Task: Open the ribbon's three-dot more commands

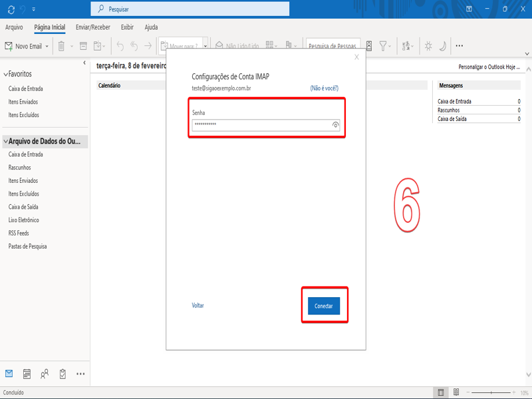Action: tap(459, 46)
